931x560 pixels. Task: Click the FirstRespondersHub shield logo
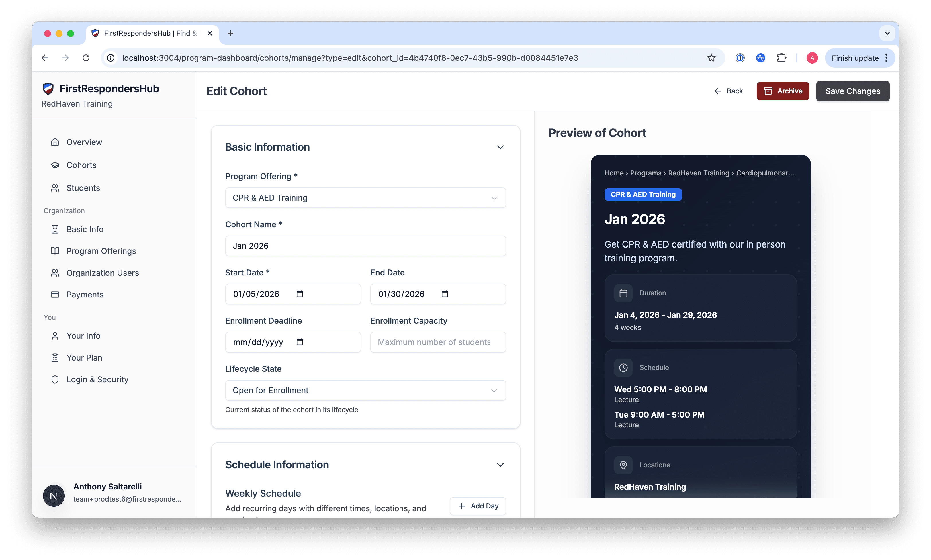pos(49,88)
